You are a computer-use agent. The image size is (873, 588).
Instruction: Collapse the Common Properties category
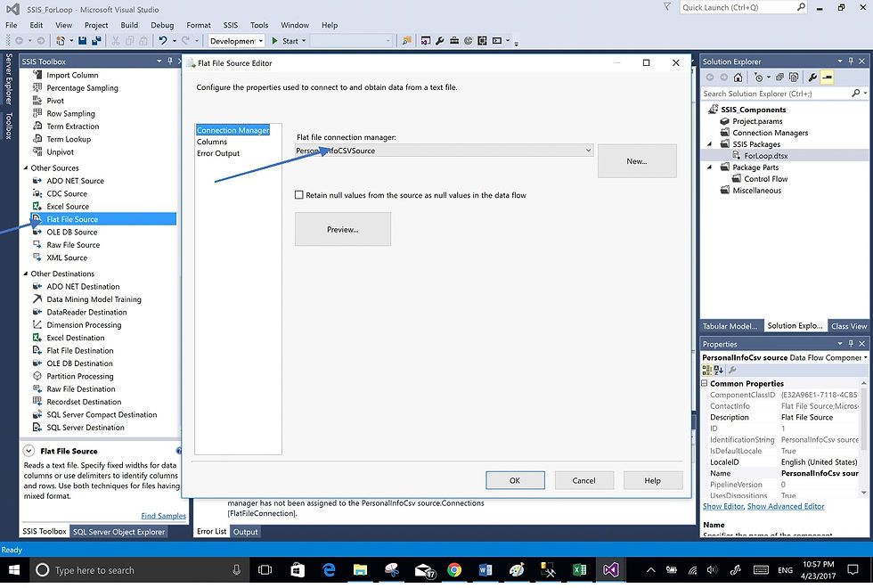tap(705, 383)
